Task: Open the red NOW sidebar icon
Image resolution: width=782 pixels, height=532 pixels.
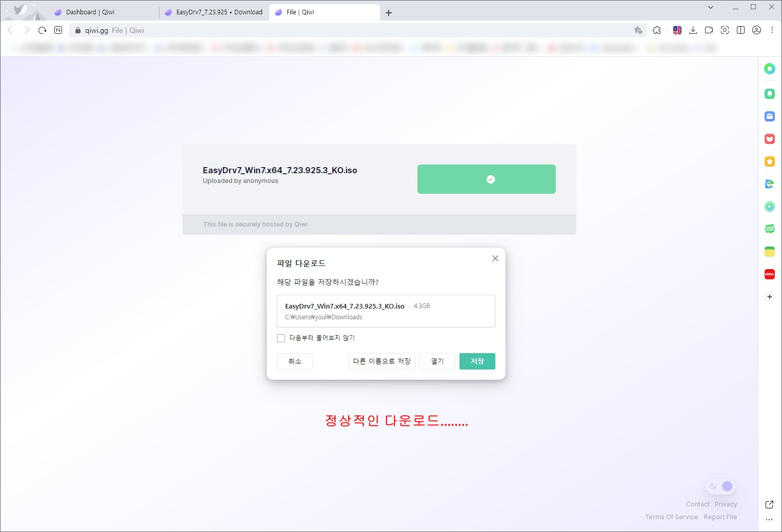Action: (x=770, y=274)
